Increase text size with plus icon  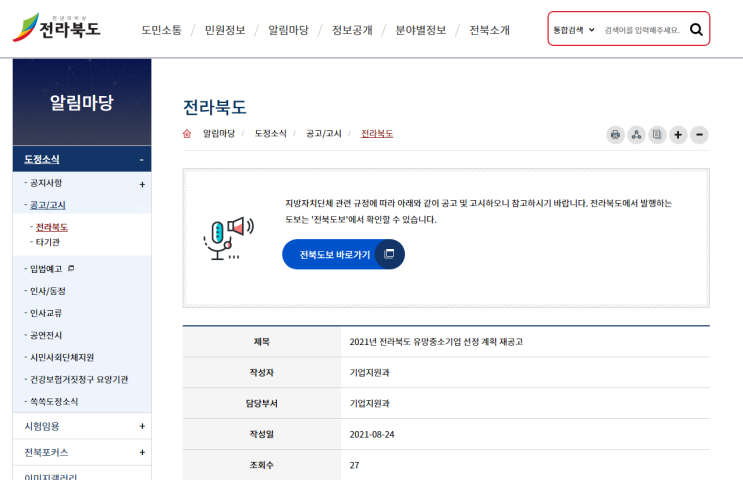[x=678, y=135]
